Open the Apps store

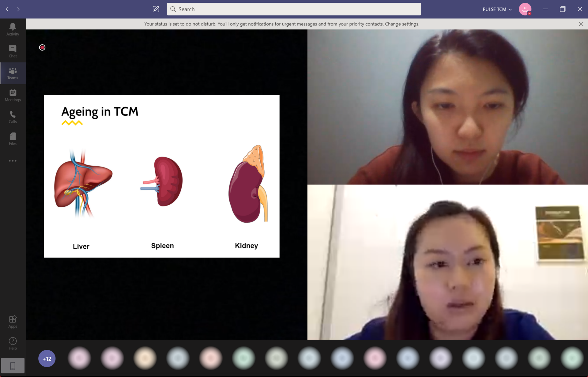click(13, 322)
